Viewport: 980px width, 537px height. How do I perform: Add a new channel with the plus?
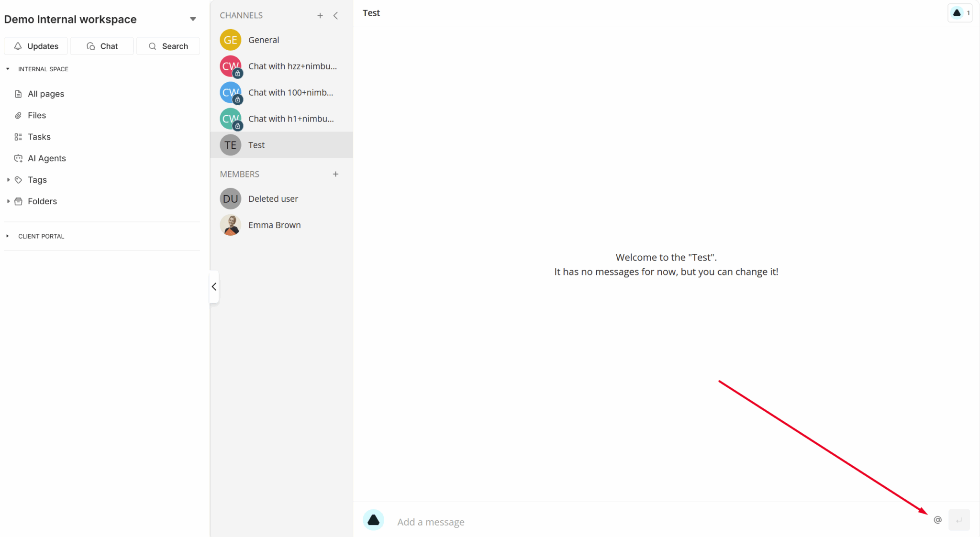point(320,15)
